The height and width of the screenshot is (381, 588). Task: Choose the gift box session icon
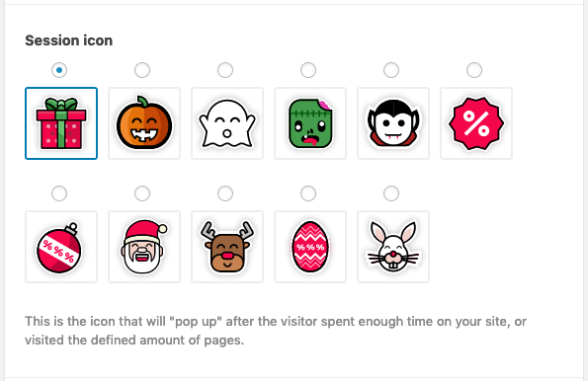tap(61, 123)
